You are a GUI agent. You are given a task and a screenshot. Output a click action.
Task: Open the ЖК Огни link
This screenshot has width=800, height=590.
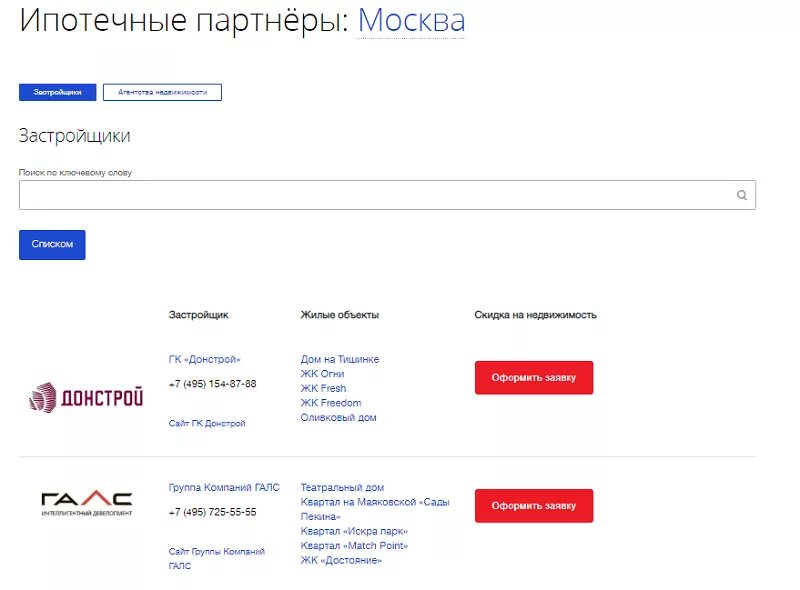[x=322, y=374]
